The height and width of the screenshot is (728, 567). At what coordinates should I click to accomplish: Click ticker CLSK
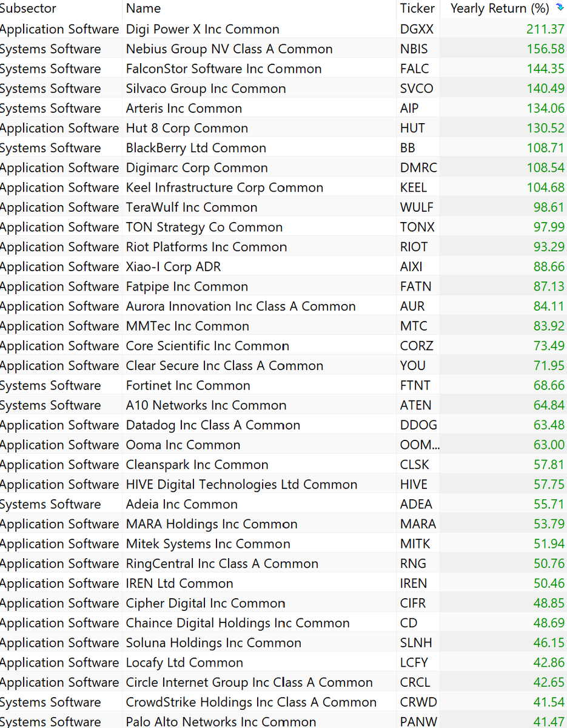[x=414, y=465]
